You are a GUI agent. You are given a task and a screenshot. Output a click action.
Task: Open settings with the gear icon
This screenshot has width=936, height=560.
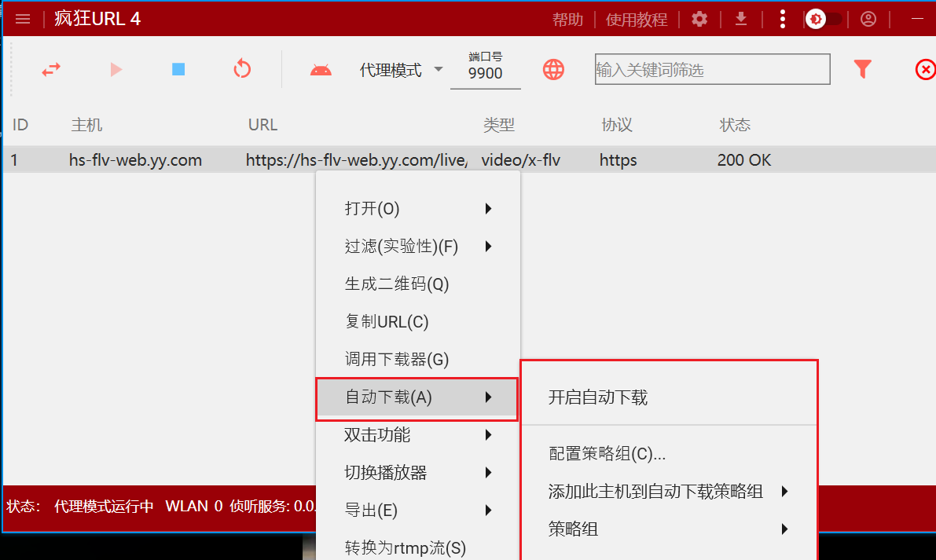(699, 20)
